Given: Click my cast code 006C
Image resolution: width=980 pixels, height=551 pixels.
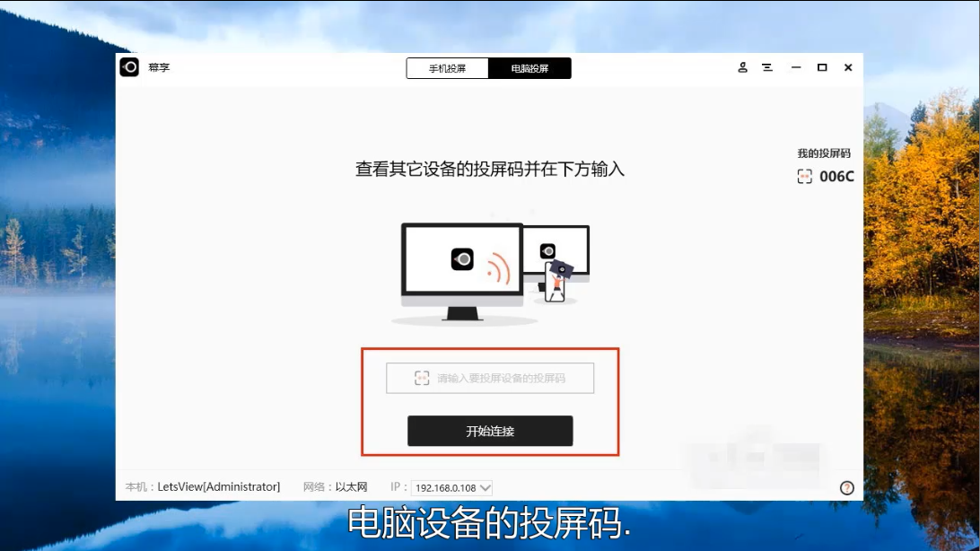Looking at the screenshot, I should tap(836, 177).
